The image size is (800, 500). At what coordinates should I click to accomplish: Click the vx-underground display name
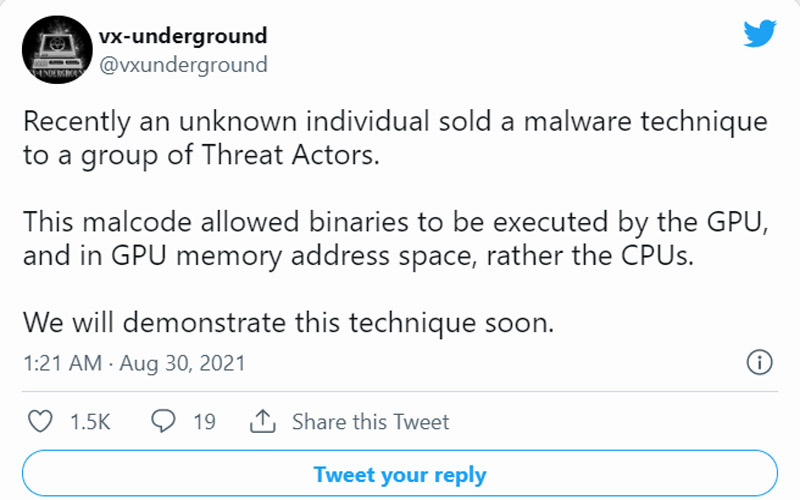[x=183, y=36]
